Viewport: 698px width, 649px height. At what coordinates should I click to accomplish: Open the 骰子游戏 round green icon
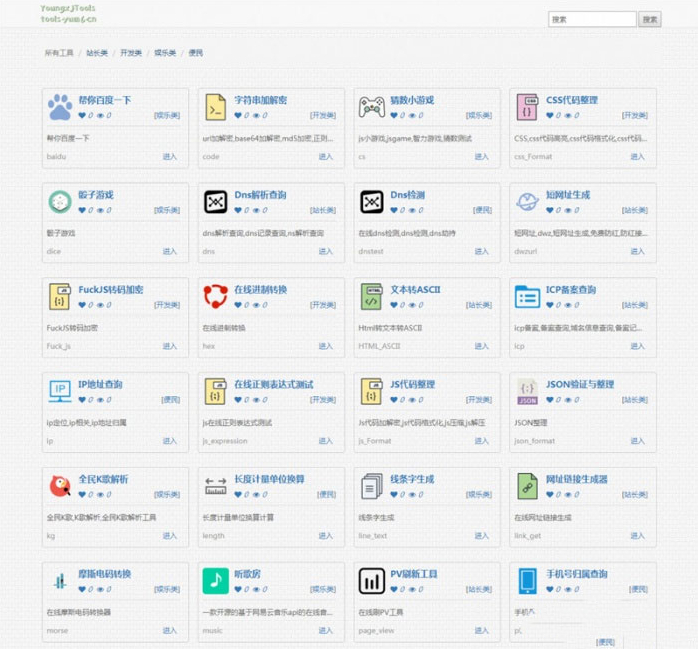pyautogui.click(x=60, y=202)
